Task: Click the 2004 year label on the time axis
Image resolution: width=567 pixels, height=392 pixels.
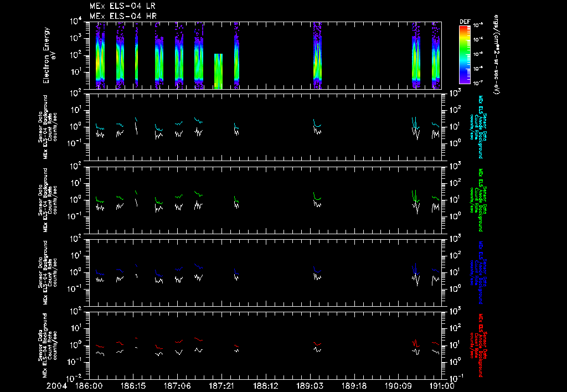Action: 57,386
